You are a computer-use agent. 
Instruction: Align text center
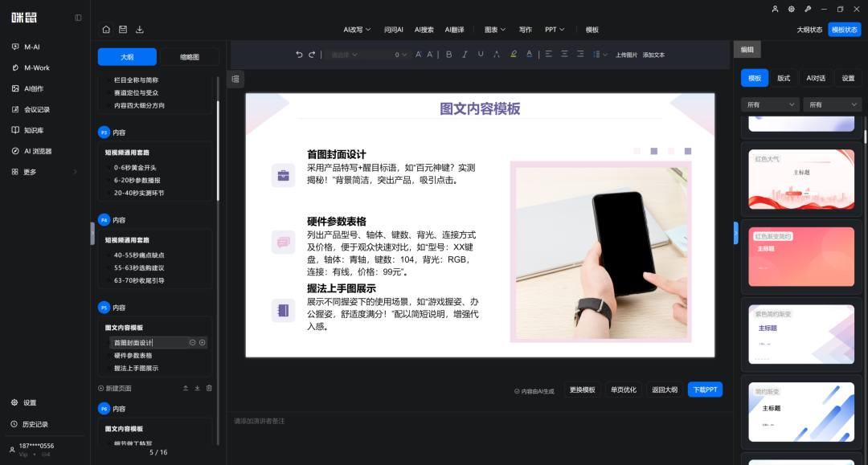(x=564, y=54)
